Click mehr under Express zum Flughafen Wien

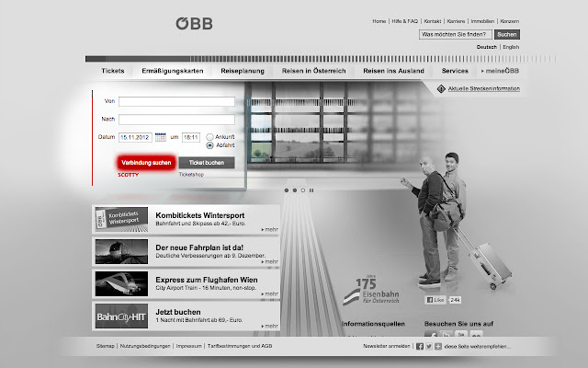[270, 294]
